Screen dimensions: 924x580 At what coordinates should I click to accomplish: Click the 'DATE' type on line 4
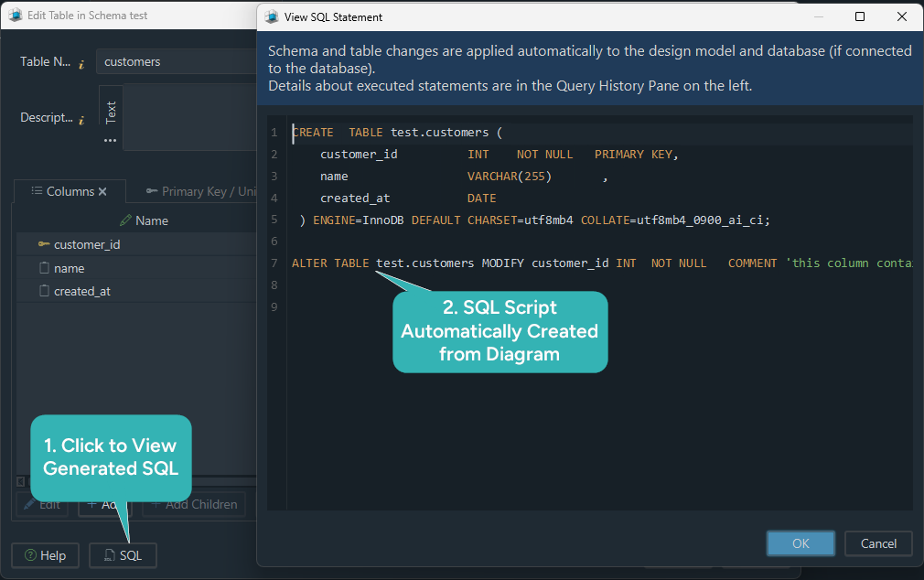(x=481, y=198)
